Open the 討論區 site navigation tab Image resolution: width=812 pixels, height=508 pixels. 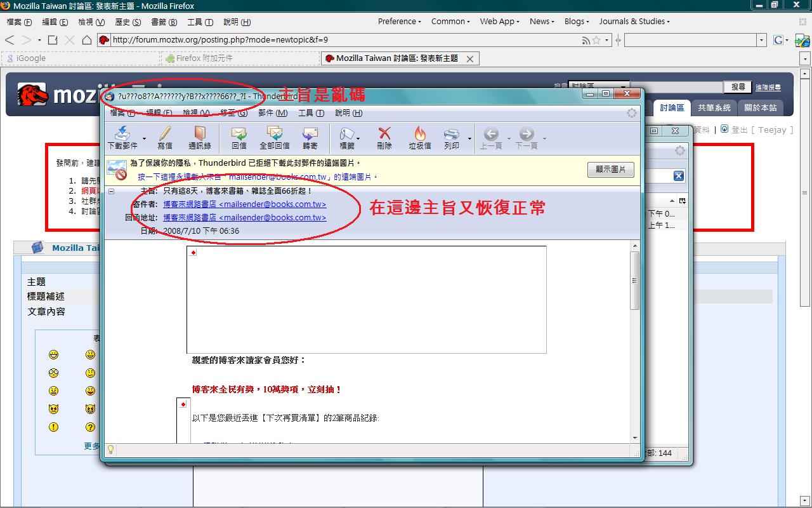click(x=672, y=108)
